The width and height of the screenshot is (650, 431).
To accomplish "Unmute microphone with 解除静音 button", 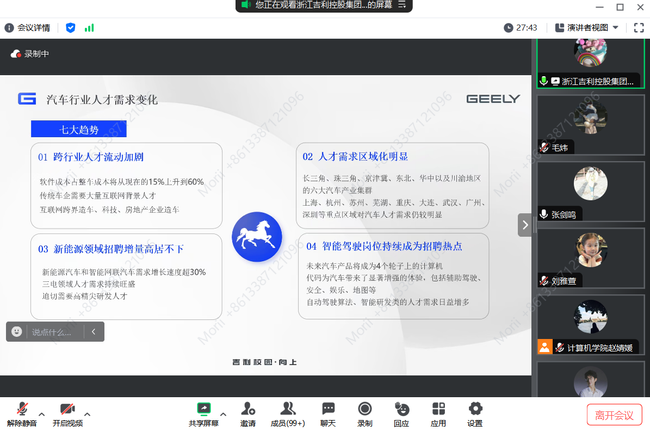I will coord(22,411).
